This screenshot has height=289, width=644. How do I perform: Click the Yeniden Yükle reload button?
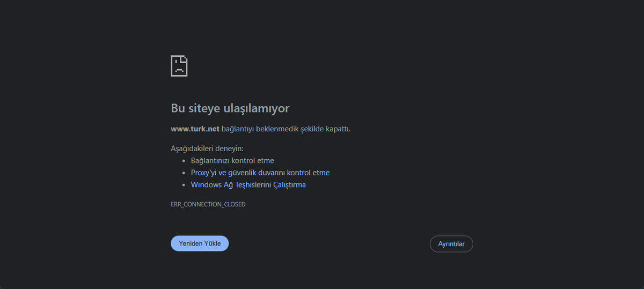tap(200, 243)
